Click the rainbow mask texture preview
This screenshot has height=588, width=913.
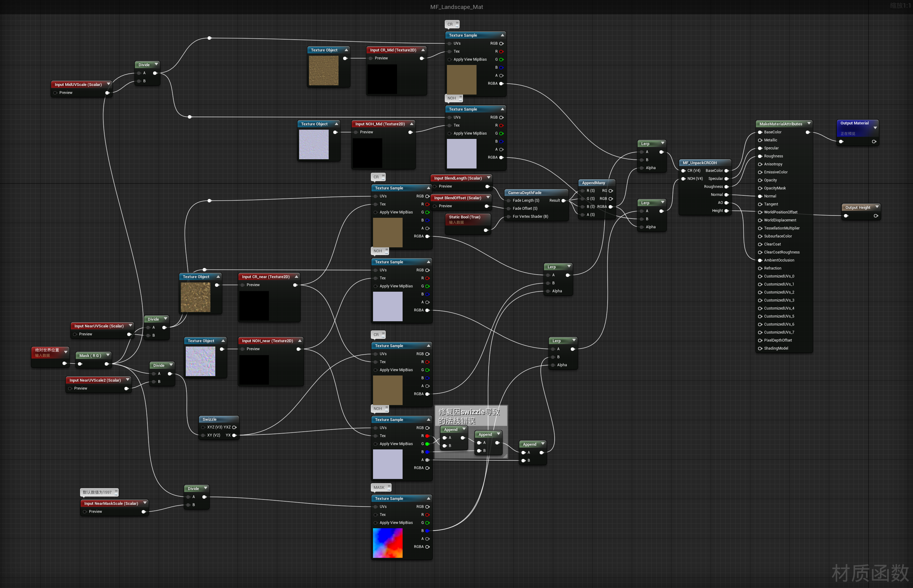click(388, 543)
